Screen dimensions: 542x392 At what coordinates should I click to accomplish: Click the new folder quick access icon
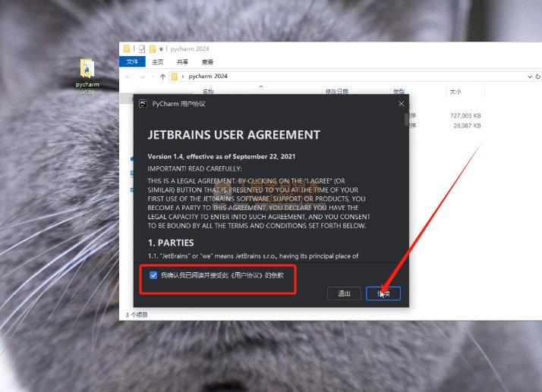coord(152,49)
